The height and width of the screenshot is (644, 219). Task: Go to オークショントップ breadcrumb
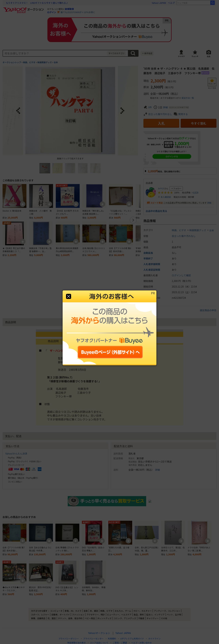[x=12, y=62]
